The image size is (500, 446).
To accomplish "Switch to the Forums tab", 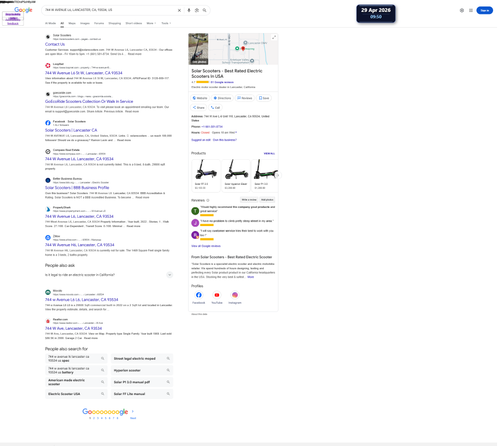I will [x=99, y=23].
